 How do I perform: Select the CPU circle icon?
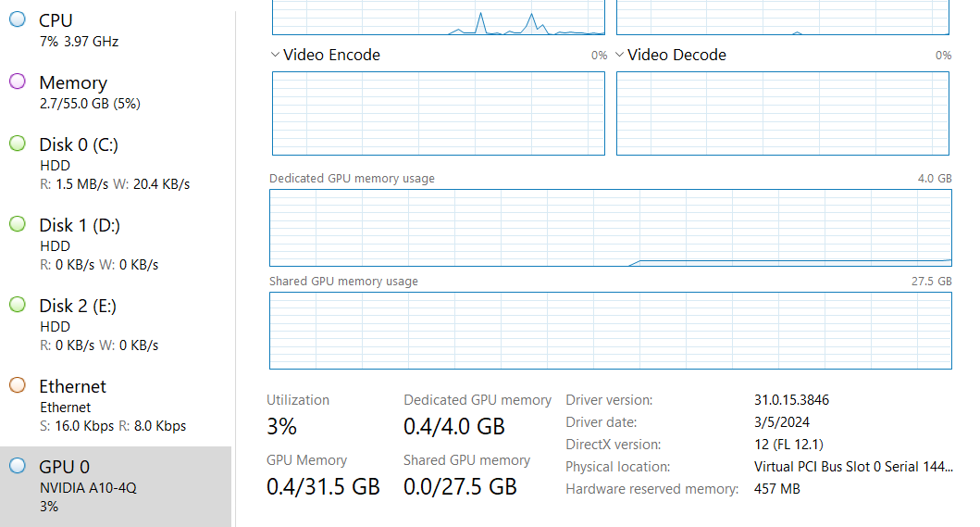pos(18,19)
